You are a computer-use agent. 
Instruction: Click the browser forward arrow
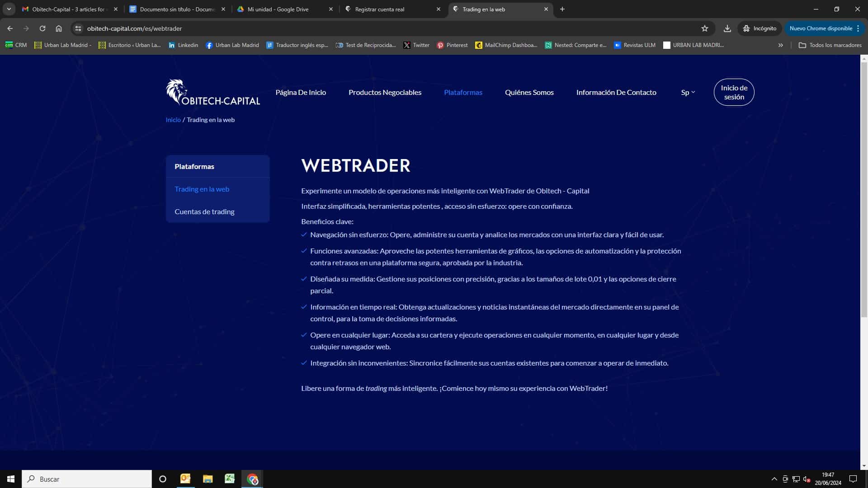click(x=26, y=28)
